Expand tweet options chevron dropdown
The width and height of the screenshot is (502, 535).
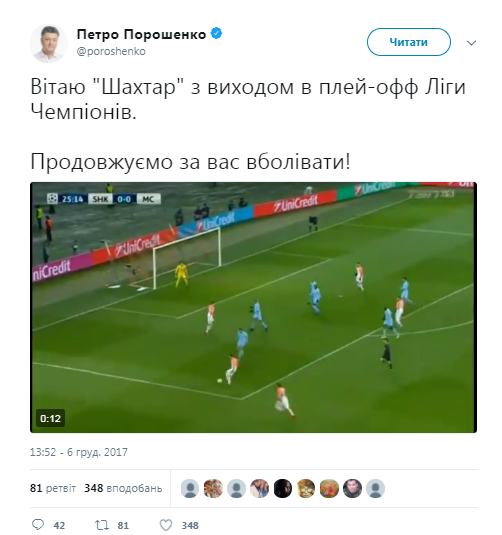(471, 43)
